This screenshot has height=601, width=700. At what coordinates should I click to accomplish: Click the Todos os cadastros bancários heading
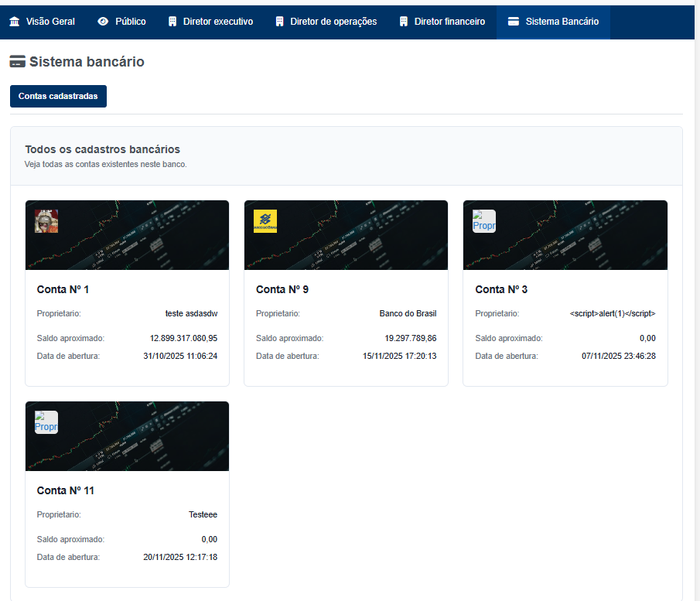click(x=102, y=149)
